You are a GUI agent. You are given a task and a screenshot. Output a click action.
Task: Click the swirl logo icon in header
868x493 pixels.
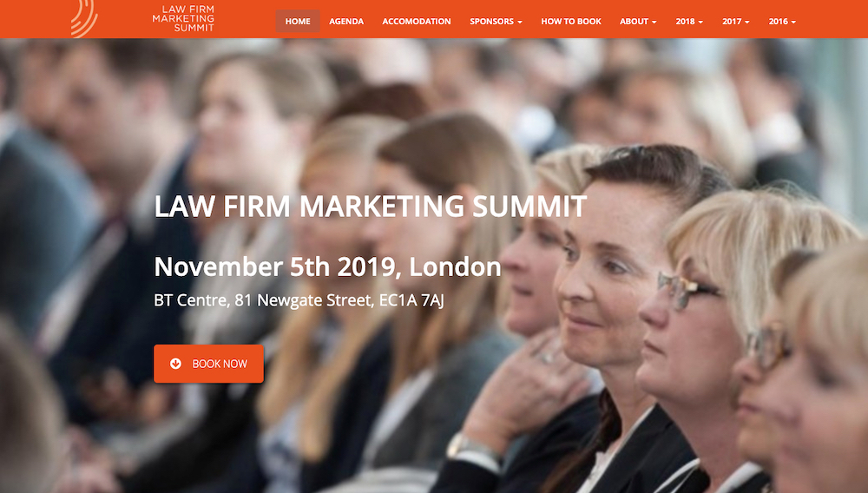pos(84,18)
